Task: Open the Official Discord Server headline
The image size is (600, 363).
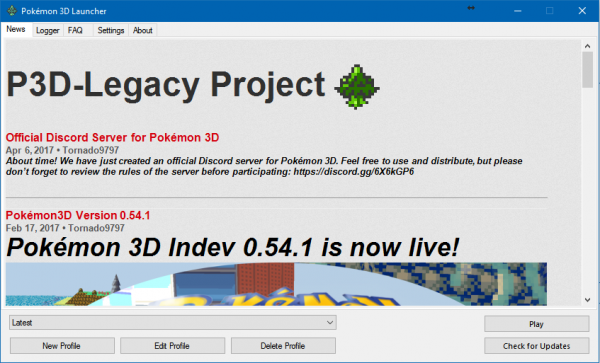Action: 112,138
